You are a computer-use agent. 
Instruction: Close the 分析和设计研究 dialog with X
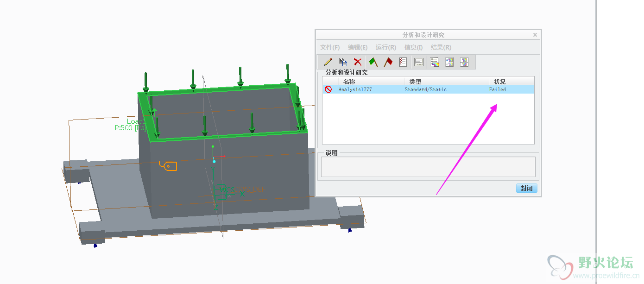pos(535,35)
